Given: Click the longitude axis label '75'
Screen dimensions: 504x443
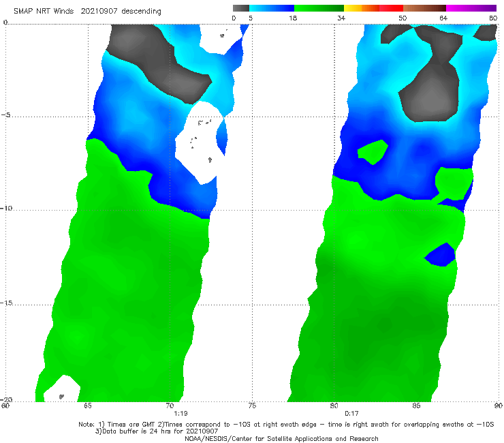Looking at the screenshot, I should click(x=252, y=406).
